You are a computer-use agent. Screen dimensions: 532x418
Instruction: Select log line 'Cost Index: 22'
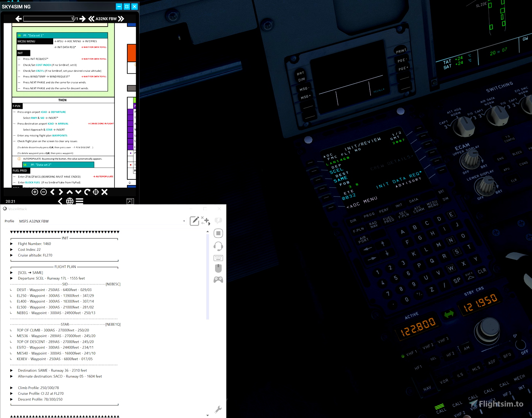pos(29,250)
